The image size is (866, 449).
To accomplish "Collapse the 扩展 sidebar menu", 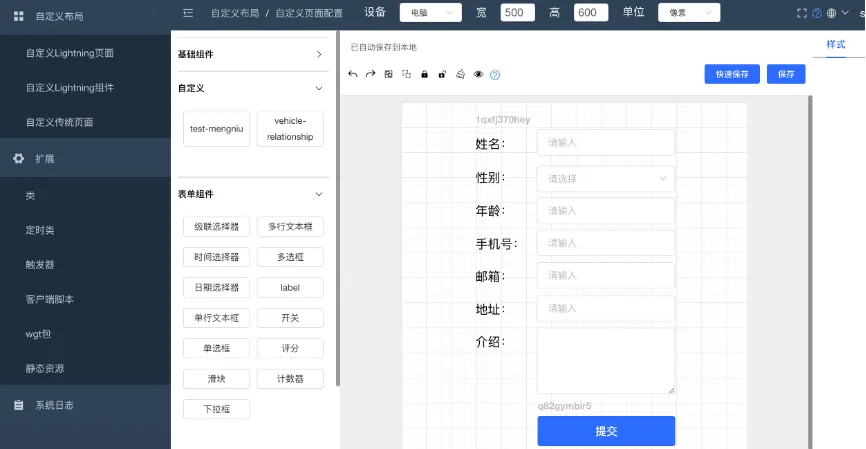I will coord(152,158).
